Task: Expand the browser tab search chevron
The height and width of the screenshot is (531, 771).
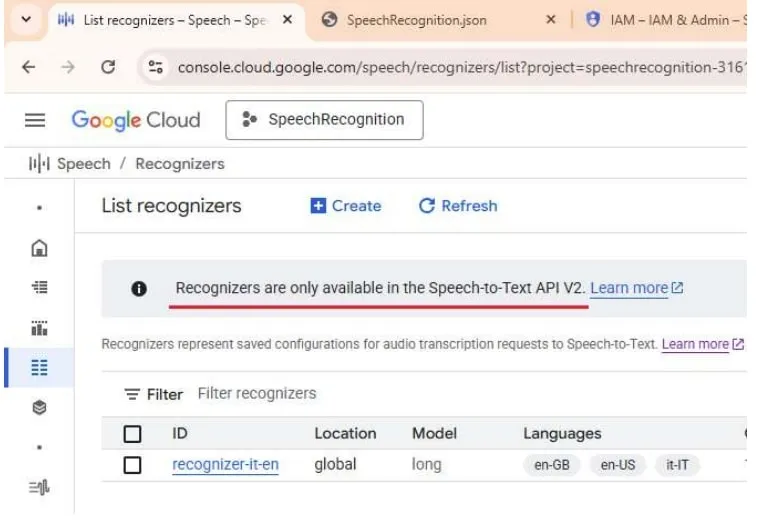Action: 25,19
